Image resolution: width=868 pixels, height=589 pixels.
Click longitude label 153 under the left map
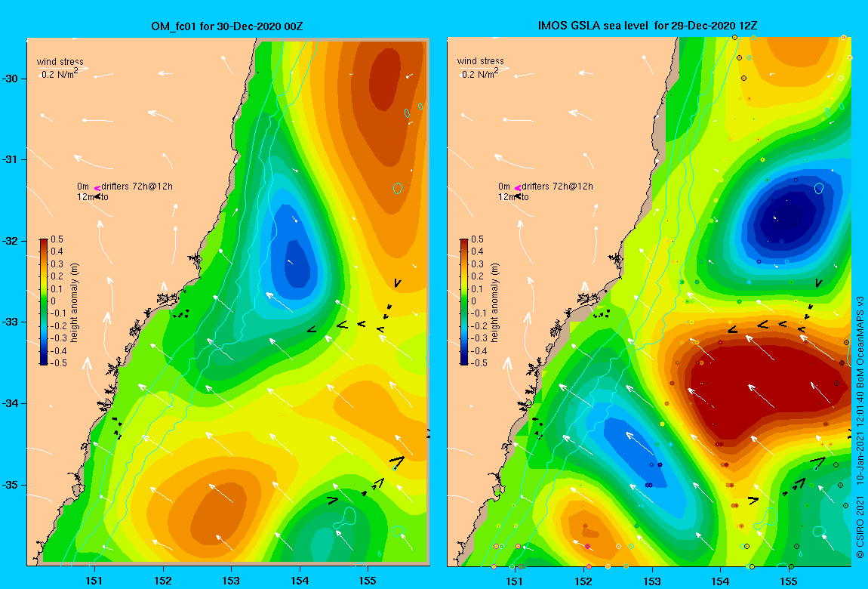pyautogui.click(x=231, y=581)
